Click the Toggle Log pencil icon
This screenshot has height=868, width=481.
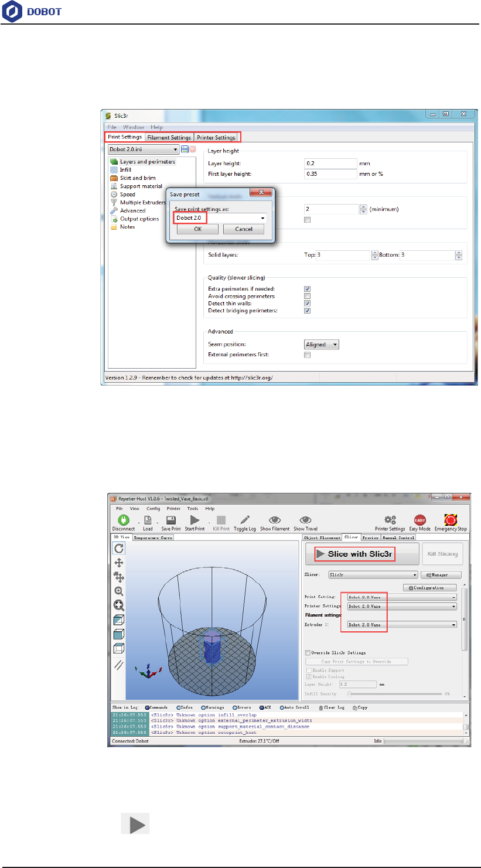coord(245,519)
